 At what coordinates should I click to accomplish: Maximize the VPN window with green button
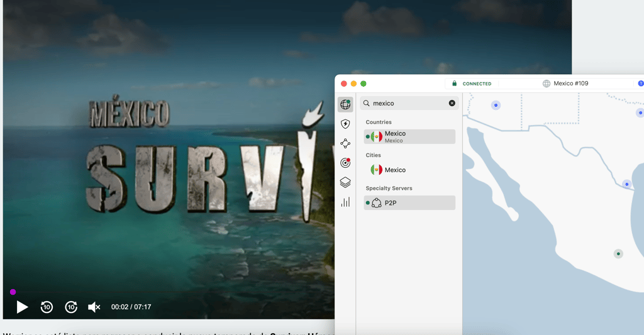(x=364, y=84)
